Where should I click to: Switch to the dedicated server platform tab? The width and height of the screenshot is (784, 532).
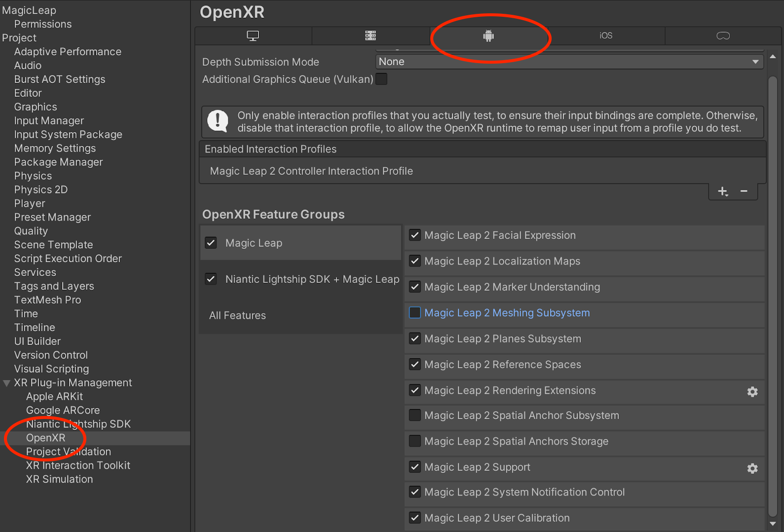(371, 36)
